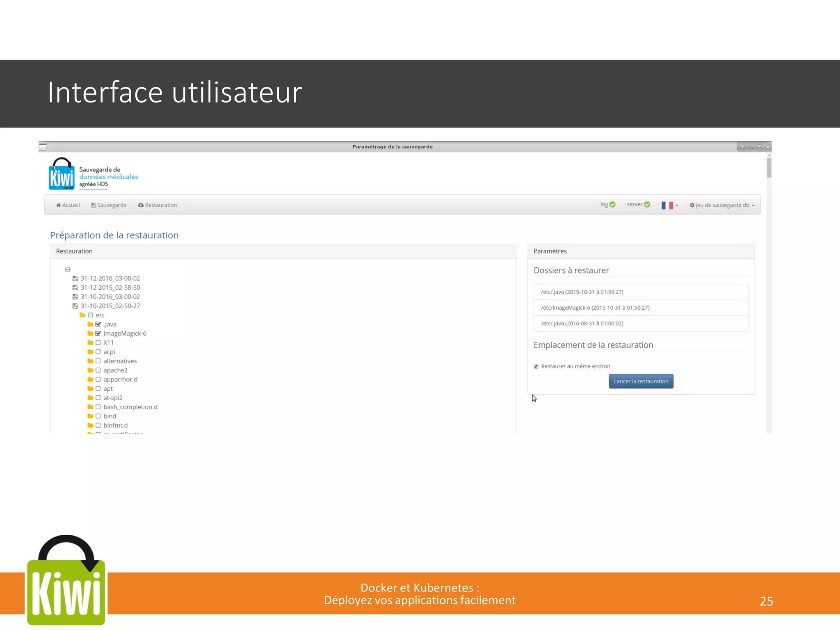Viewport: 840px width, 630px height.
Task: Open the Sauvegarde menu item
Action: tap(109, 205)
